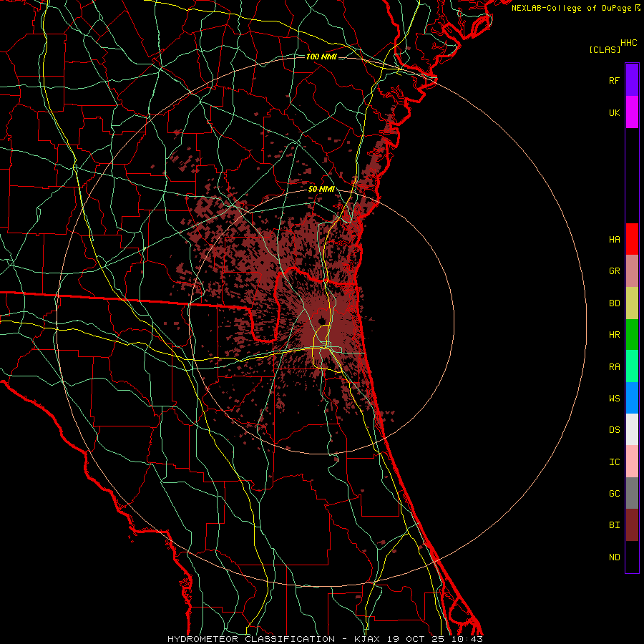Click the GC legend label
The image size is (644, 644).
[614, 494]
